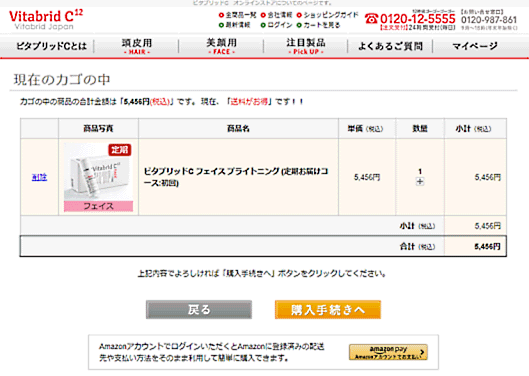The image size is (529, 376).
Task: Click the 商品名 column header
Action: click(x=238, y=128)
